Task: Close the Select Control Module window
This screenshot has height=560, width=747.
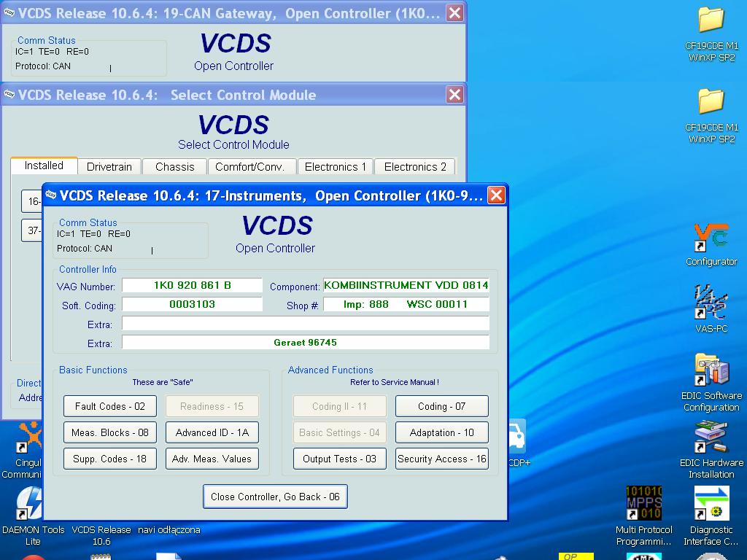Action: [455, 94]
